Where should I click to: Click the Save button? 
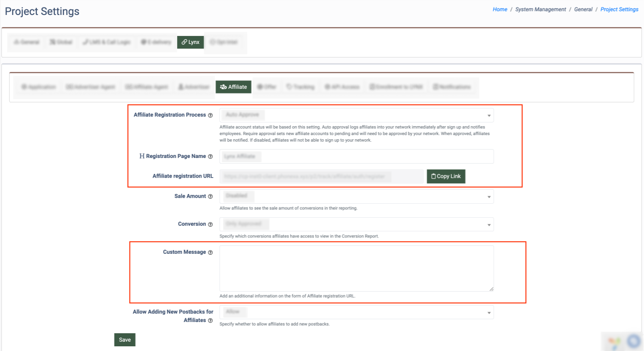tap(125, 340)
